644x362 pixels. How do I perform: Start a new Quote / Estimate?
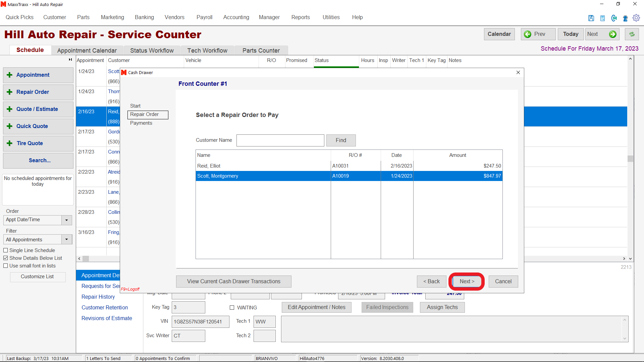coord(38,109)
